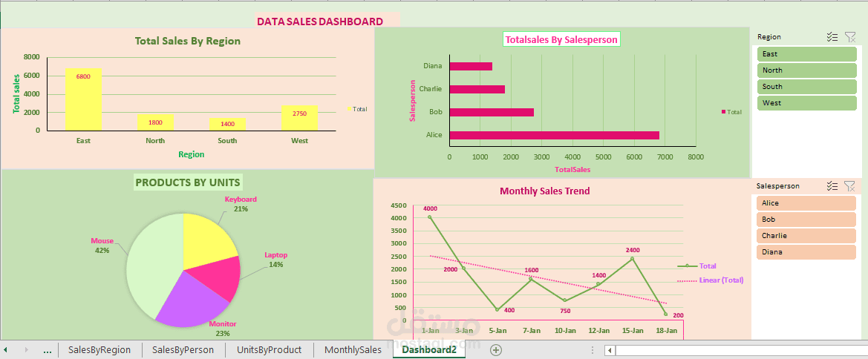
Task: Click the Keyboard 21% pie label
Action: pos(241,204)
